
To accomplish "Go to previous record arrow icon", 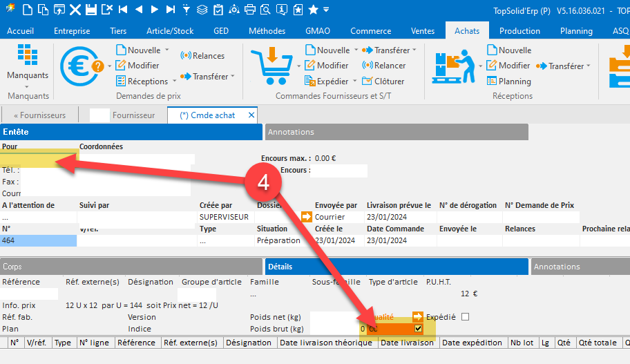I will 139,9.
